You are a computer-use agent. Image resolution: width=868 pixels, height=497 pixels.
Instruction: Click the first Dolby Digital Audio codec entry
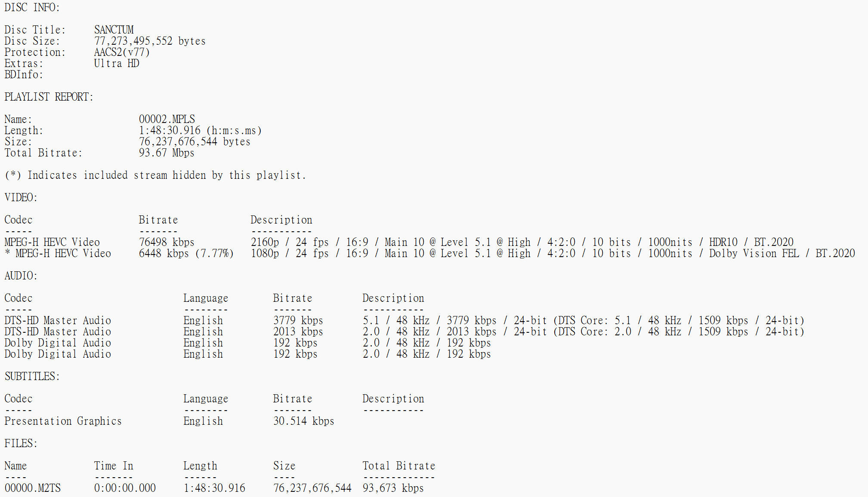[58, 343]
